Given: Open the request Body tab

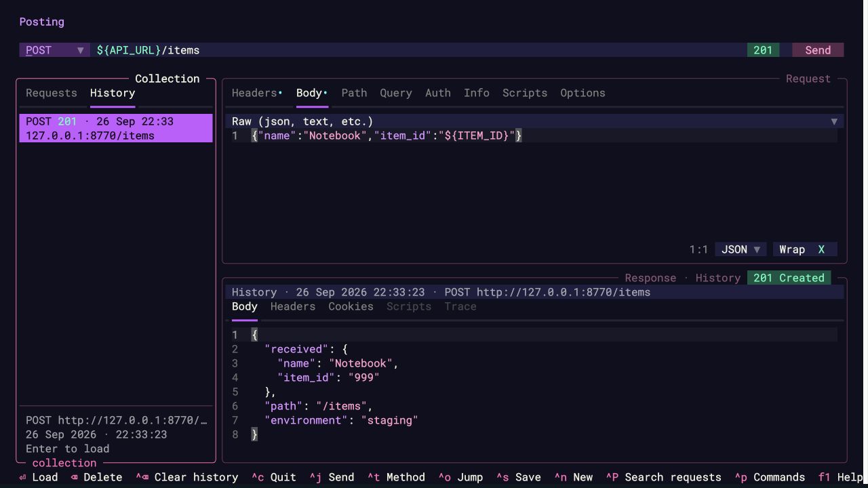Looking at the screenshot, I should tap(311, 93).
